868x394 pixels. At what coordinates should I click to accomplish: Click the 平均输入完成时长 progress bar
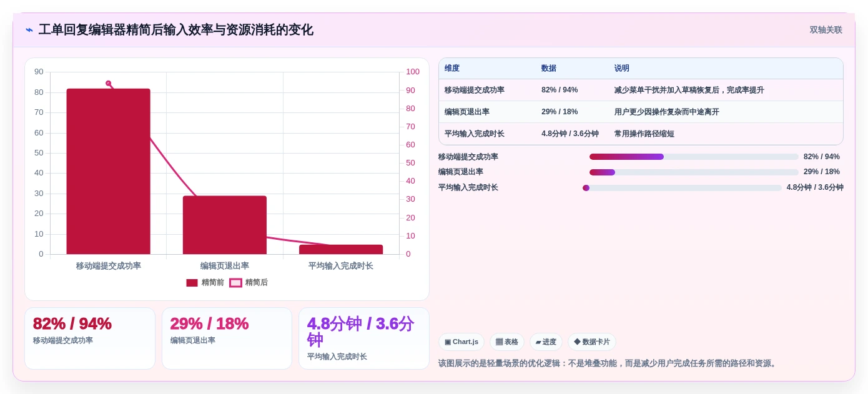682,188
